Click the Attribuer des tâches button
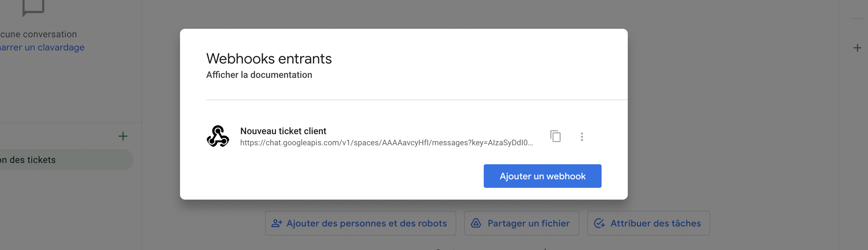868x250 pixels. point(648,223)
